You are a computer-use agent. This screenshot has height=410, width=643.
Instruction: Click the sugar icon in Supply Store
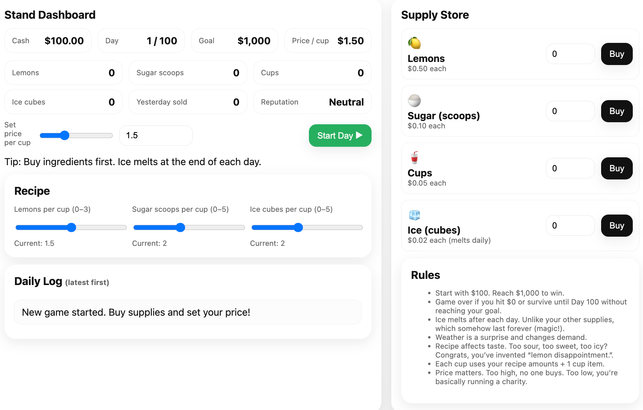[414, 101]
